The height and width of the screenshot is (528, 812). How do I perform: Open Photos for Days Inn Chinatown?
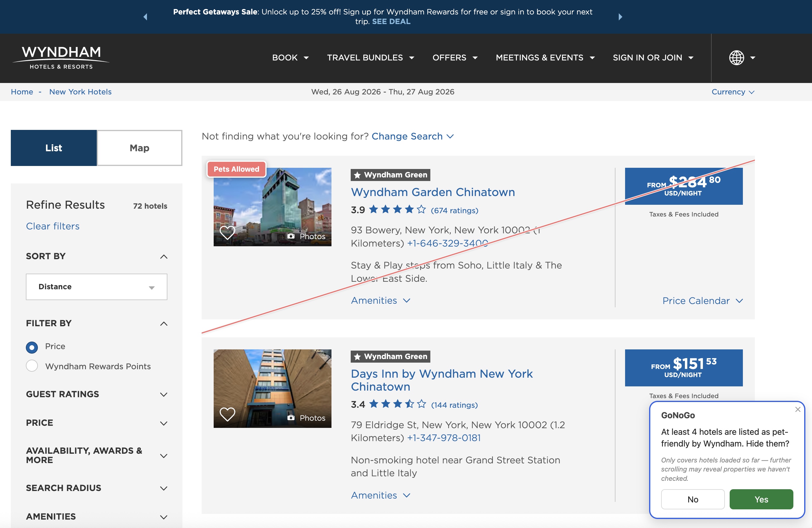click(x=306, y=418)
